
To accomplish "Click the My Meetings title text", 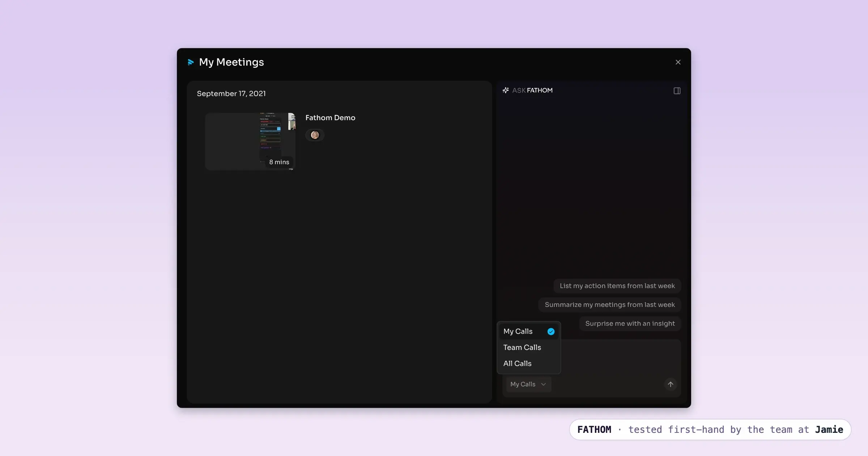I will tap(231, 62).
